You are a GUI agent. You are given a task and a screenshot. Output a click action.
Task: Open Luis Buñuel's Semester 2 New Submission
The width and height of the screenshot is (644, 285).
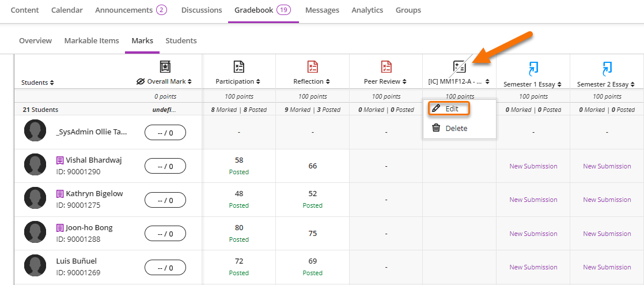pos(607,267)
